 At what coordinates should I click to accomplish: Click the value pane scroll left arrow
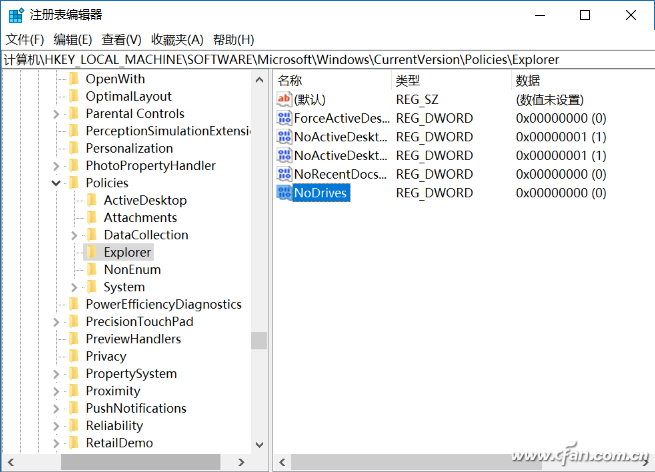(282, 462)
